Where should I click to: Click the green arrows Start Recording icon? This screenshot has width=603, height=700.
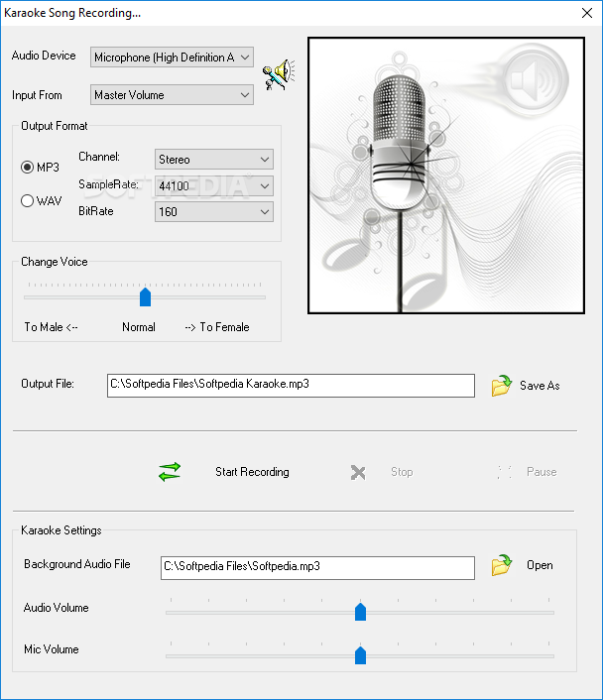(x=170, y=472)
